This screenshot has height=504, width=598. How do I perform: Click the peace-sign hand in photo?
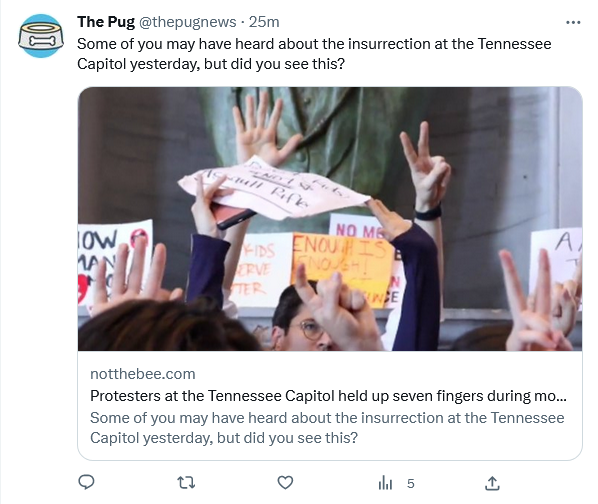(423, 168)
